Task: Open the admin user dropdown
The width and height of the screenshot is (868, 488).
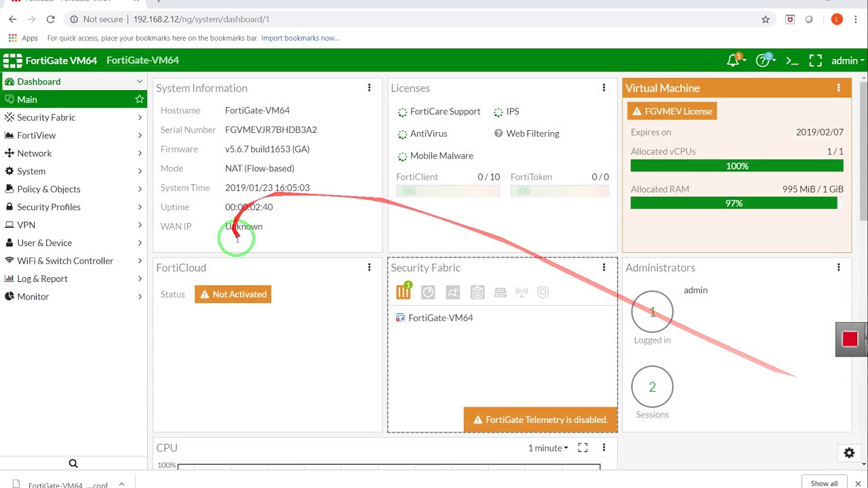Action: click(848, 60)
